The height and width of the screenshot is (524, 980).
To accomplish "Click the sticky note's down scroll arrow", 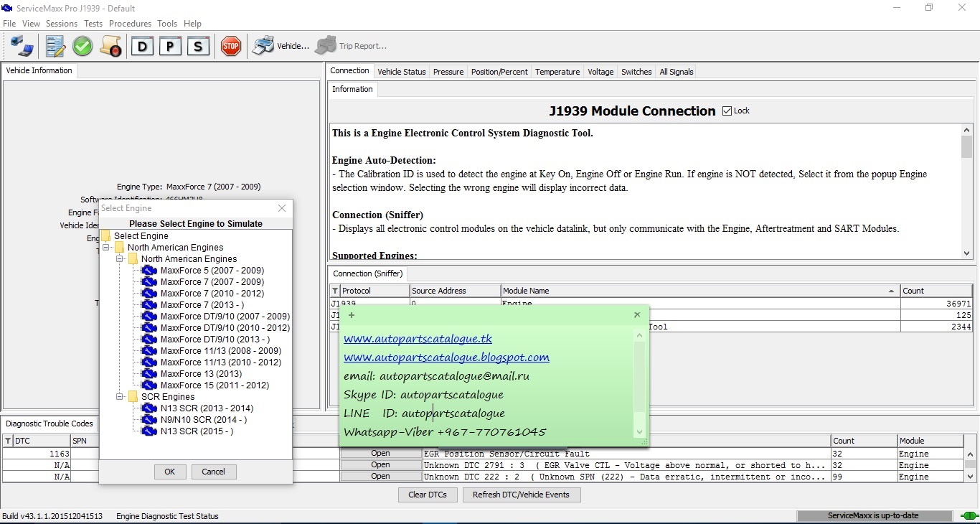I will coord(640,432).
